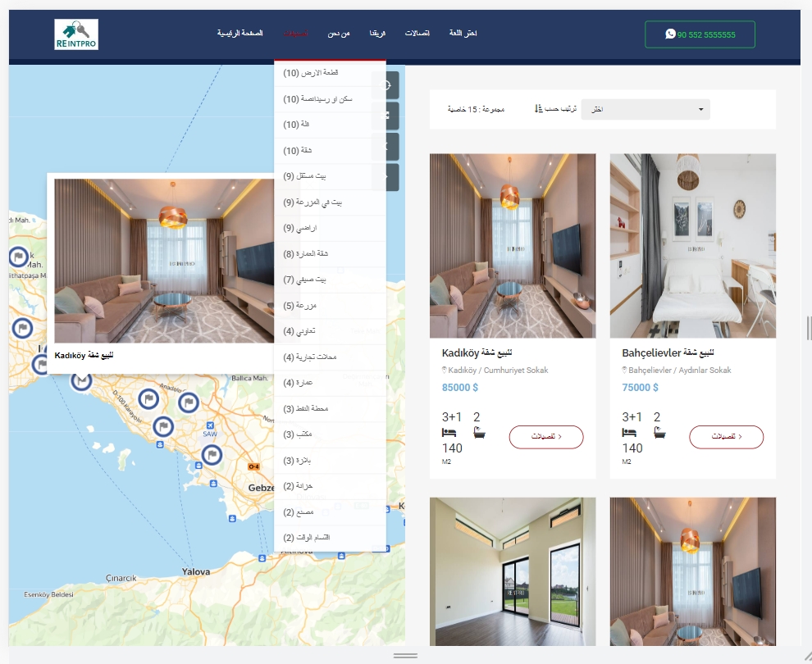Click the مجموعة : 15 خاصية results count
This screenshot has width=812, height=664.
[477, 109]
